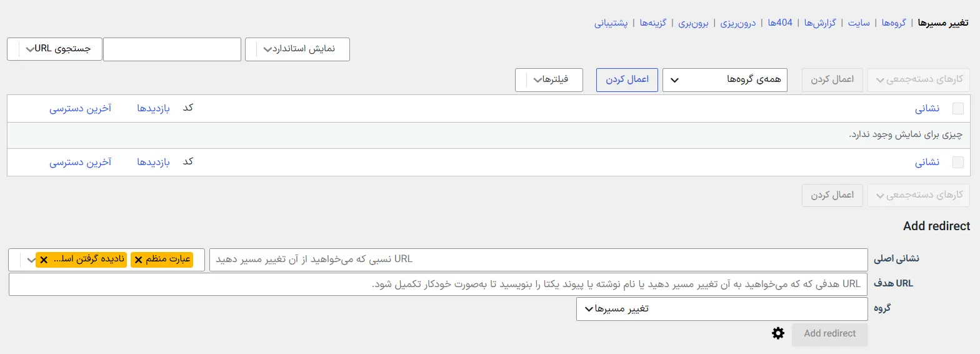Focus the URL هدف target field
The width and height of the screenshot is (980, 354).
coord(438,284)
